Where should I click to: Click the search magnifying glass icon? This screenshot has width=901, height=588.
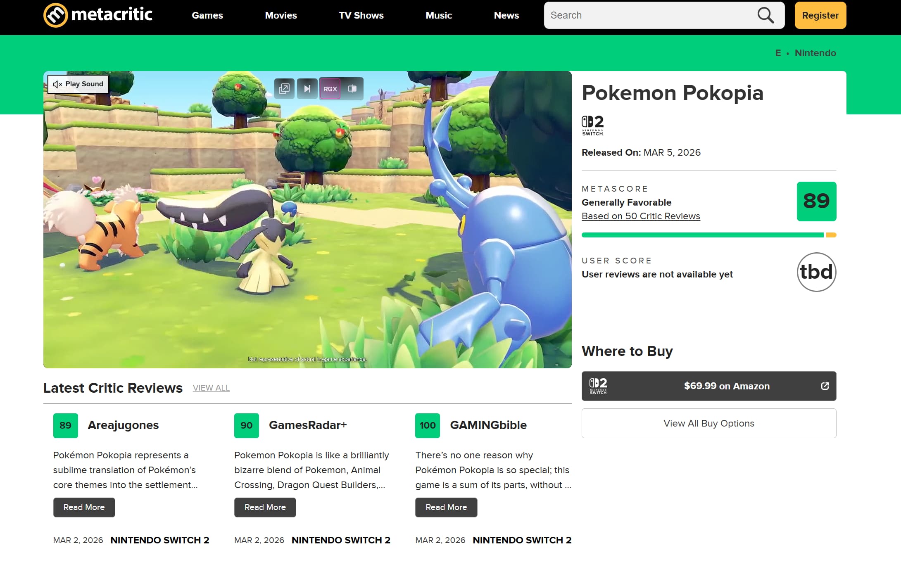coord(765,15)
